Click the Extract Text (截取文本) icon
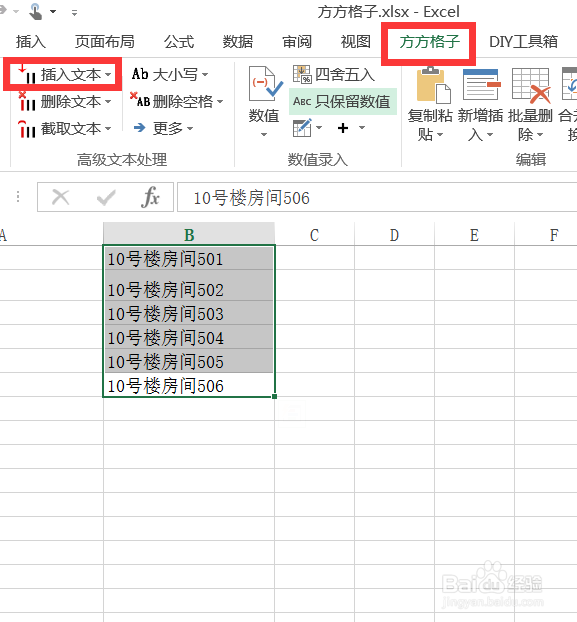Viewport: 577px width, 622px height. 27,129
